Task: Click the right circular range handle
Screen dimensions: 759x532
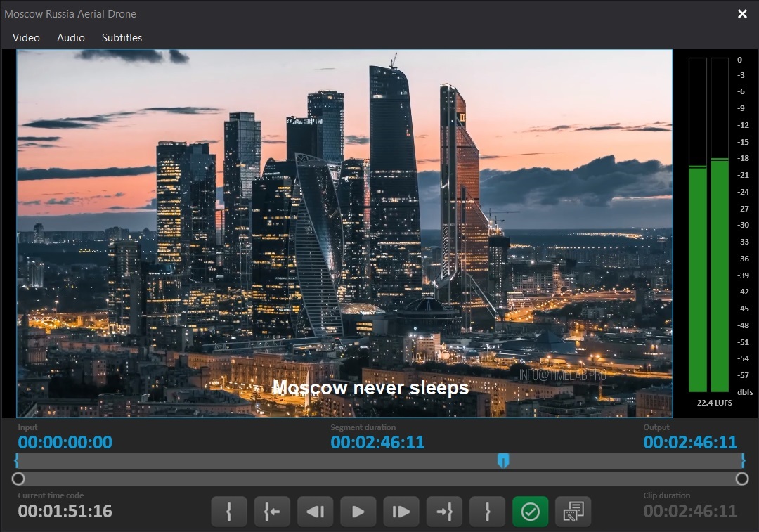Action: pyautogui.click(x=742, y=479)
